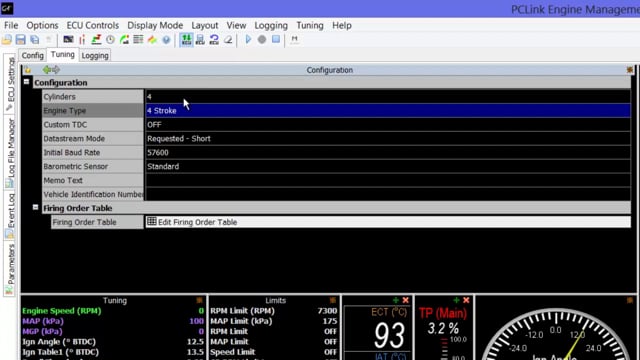Click the ECU restore blue arrow icon

pos(214,40)
